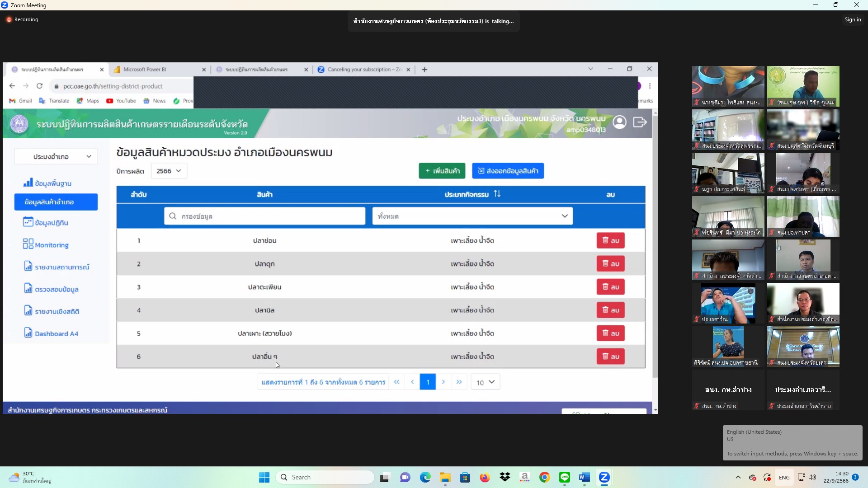Delete the ปลาช่อน row
Image resolution: width=868 pixels, height=488 pixels.
click(x=610, y=240)
